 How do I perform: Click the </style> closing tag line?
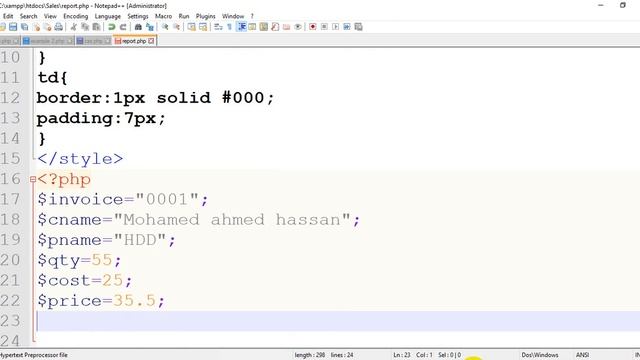point(80,159)
